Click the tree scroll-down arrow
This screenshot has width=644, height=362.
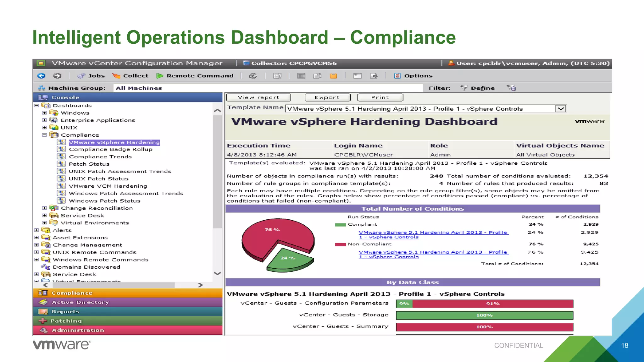[217, 273]
